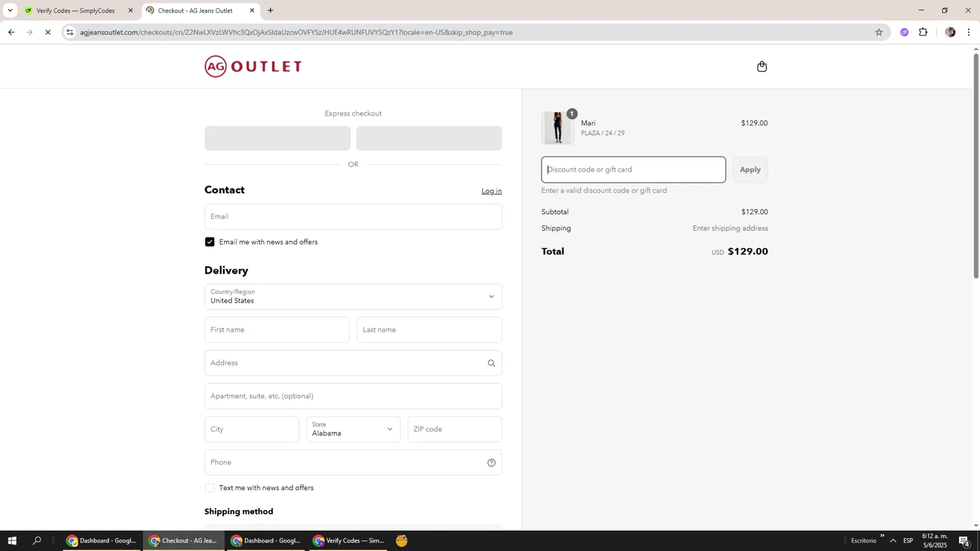Focus the Email input field

pos(353,217)
